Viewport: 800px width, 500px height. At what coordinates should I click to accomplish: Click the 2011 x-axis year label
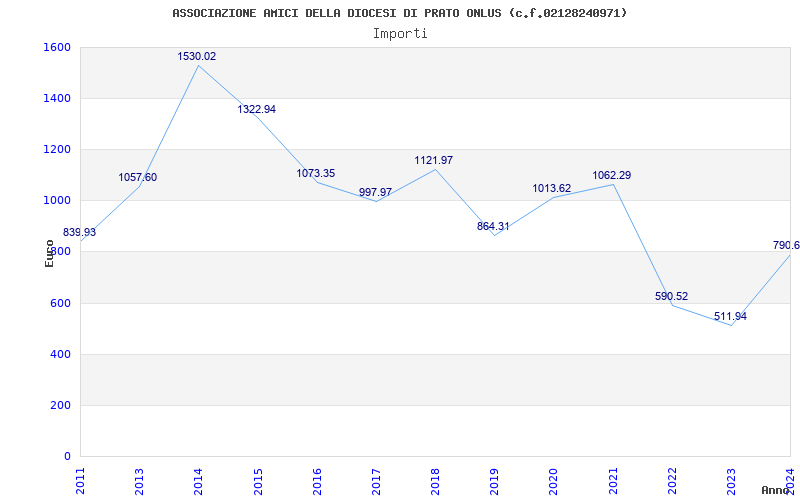(80, 481)
